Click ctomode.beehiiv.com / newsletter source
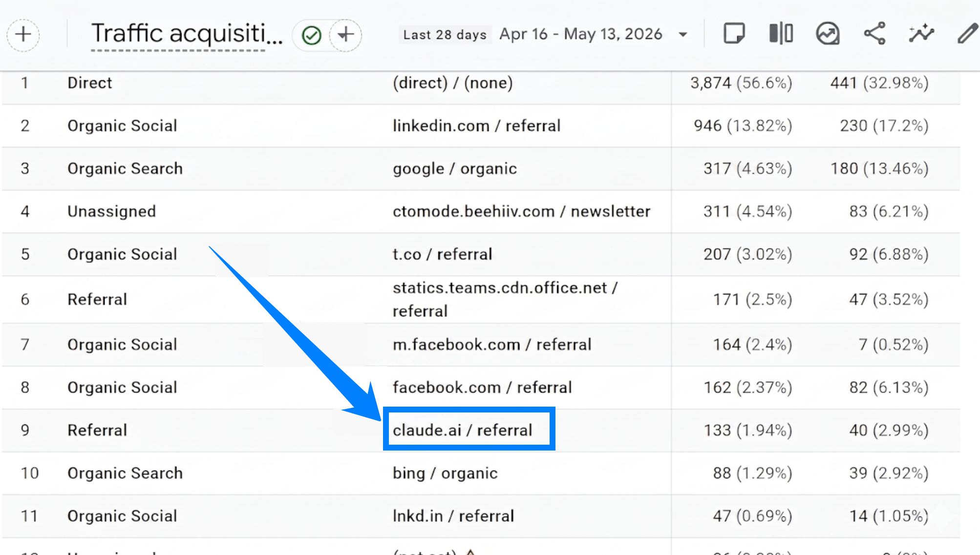The image size is (980, 555). click(x=522, y=211)
